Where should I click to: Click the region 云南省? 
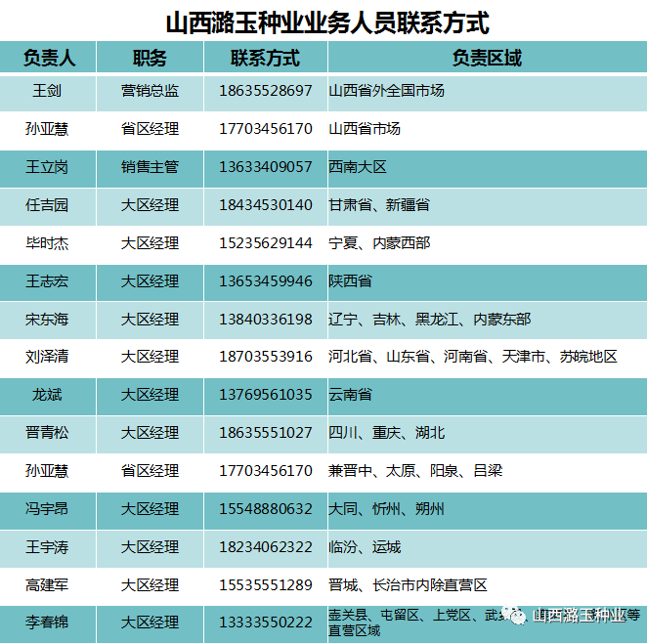click(350, 395)
